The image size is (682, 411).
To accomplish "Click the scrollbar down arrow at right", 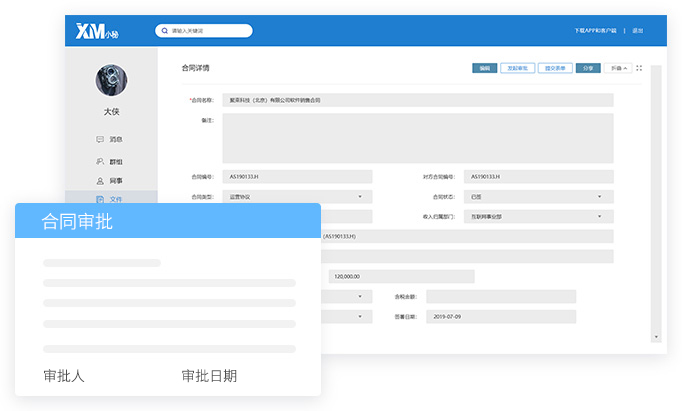I will [x=655, y=336].
